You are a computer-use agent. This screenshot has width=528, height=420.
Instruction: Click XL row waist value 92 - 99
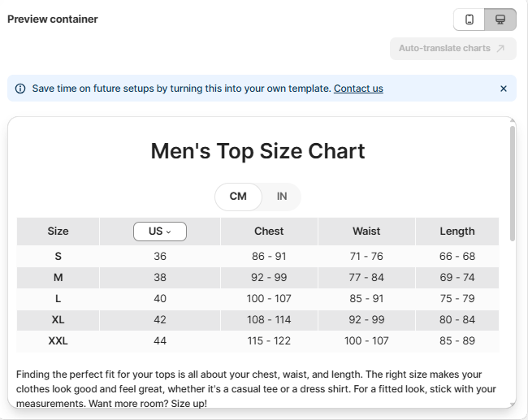point(366,319)
